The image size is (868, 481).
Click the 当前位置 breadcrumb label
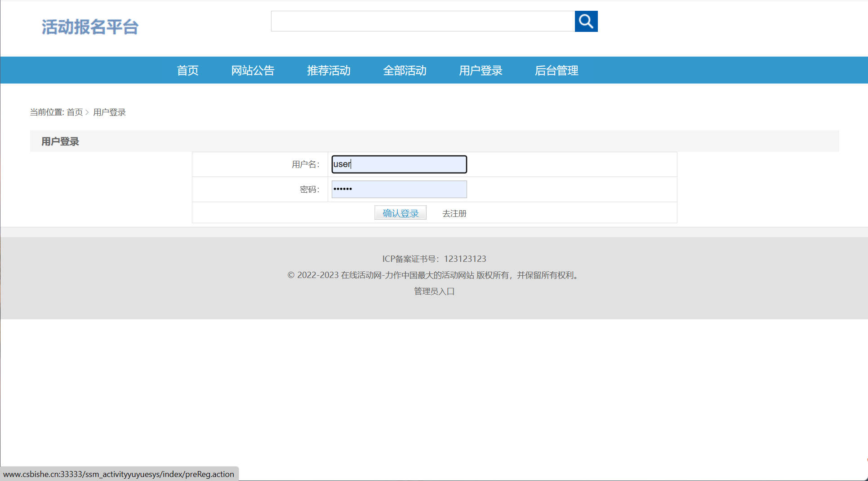[x=47, y=112]
